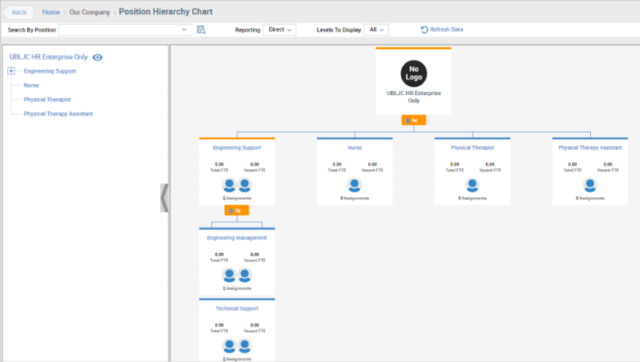Select Physical Therapist in the tree
640x362 pixels.
pyautogui.click(x=47, y=100)
